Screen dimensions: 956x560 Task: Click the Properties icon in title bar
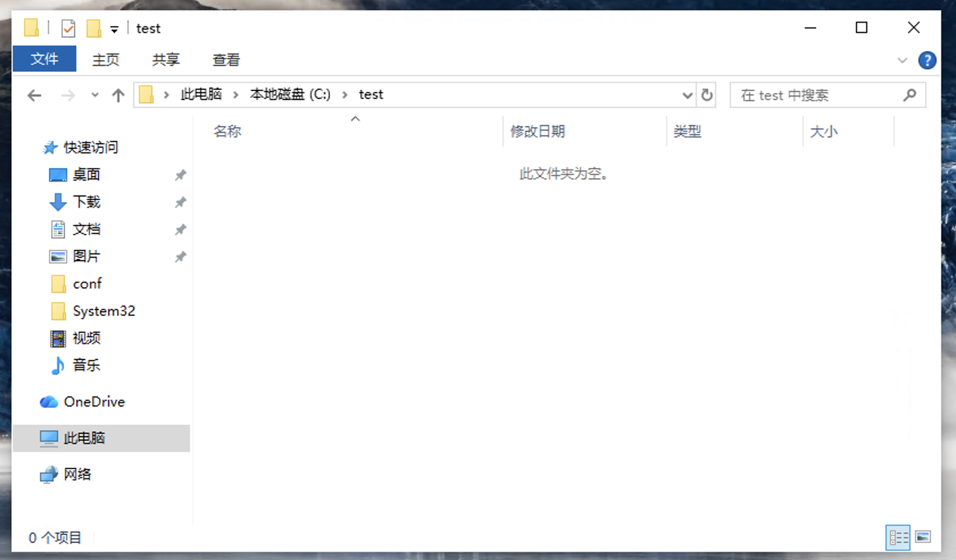[68, 28]
